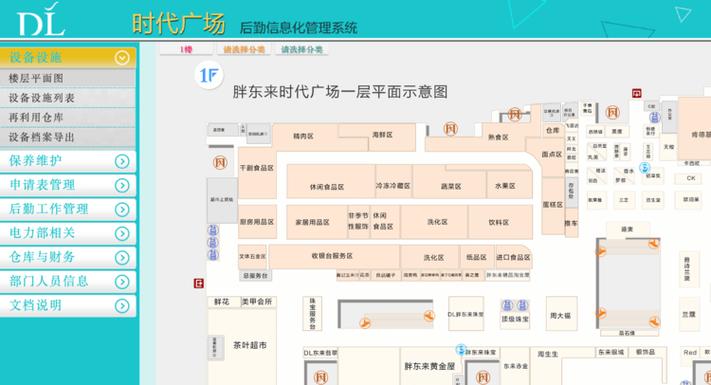
Task: Click bottom-left escalator icon in right escalator block
Action: point(601,313)
